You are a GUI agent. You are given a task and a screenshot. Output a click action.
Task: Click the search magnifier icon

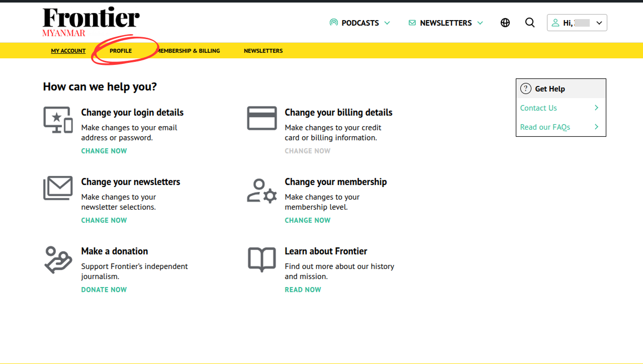tap(530, 23)
